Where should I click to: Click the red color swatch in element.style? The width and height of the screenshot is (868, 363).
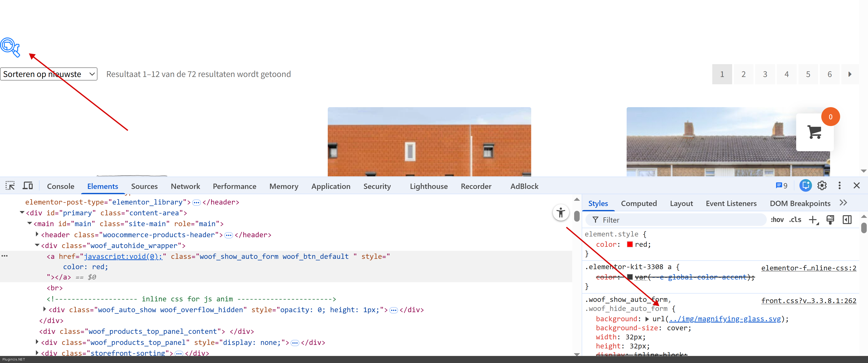(629, 245)
